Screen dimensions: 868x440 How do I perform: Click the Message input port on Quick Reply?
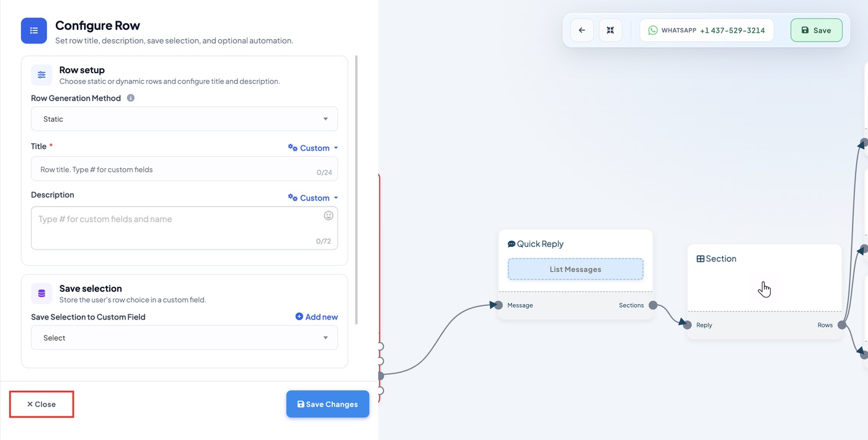click(498, 305)
